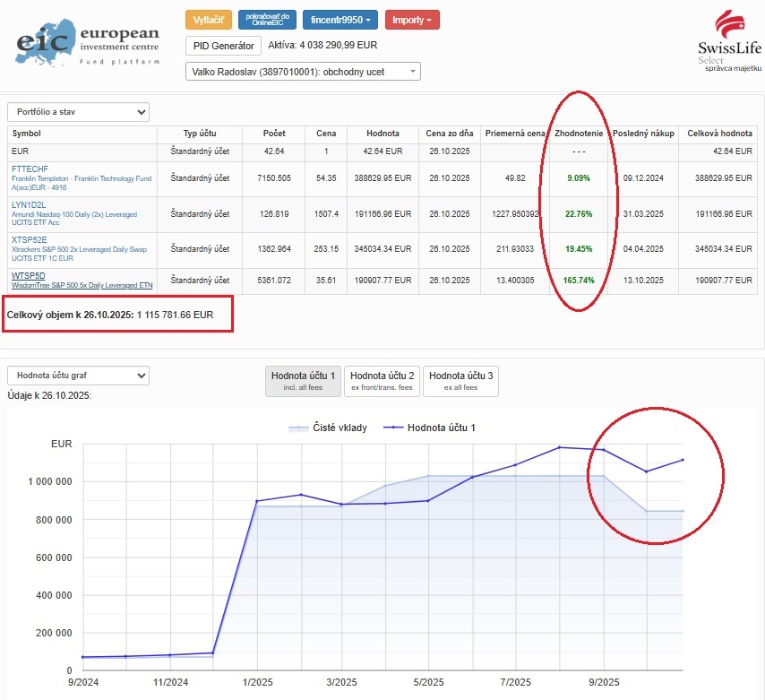This screenshot has height=700, width=765.
Task: Click the yellow Vytlačiť button
Action: [x=209, y=20]
